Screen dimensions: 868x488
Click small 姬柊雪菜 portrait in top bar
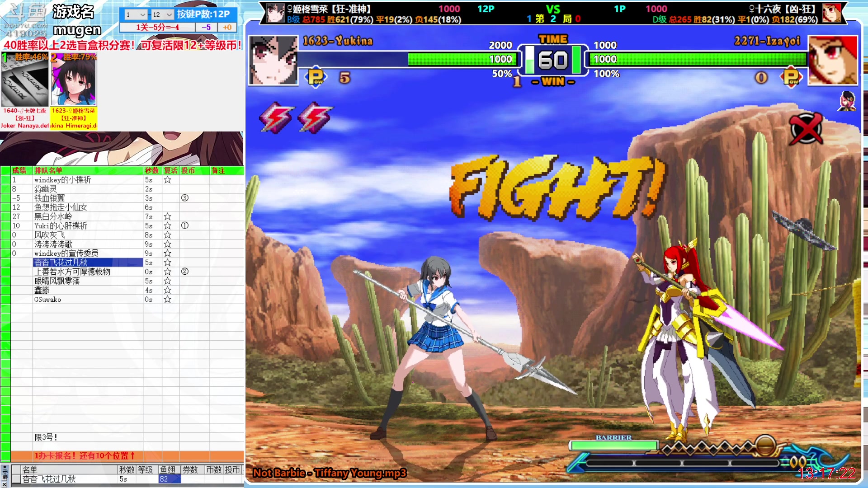pos(275,13)
